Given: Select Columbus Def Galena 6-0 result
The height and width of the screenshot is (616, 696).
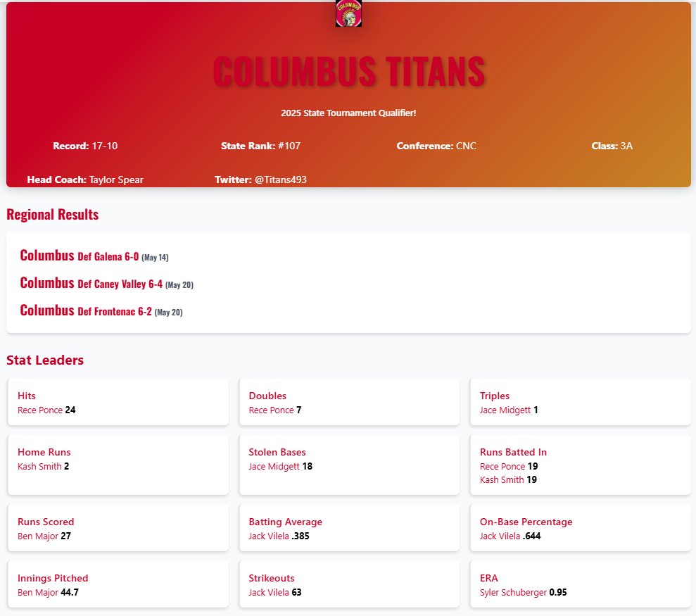Looking at the screenshot, I should click(94, 256).
